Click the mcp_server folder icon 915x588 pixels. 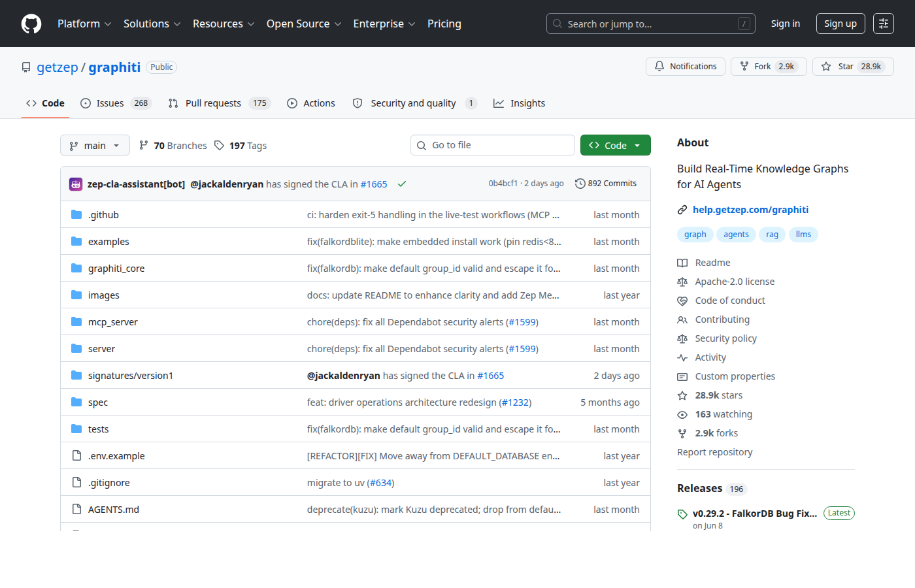[x=76, y=321]
